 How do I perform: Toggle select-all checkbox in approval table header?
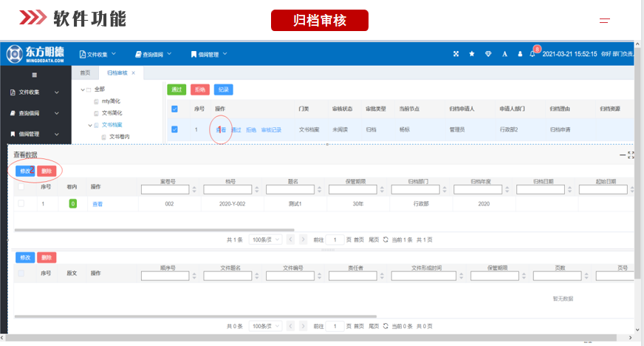174,109
